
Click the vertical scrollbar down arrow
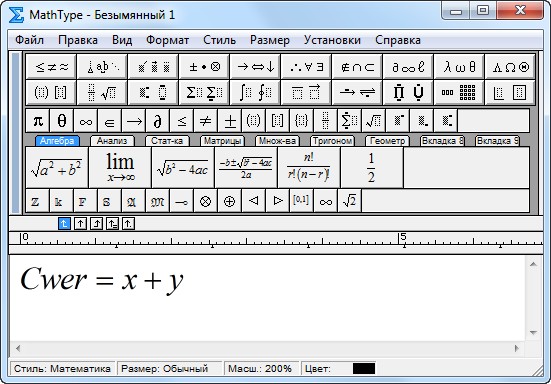click(533, 332)
